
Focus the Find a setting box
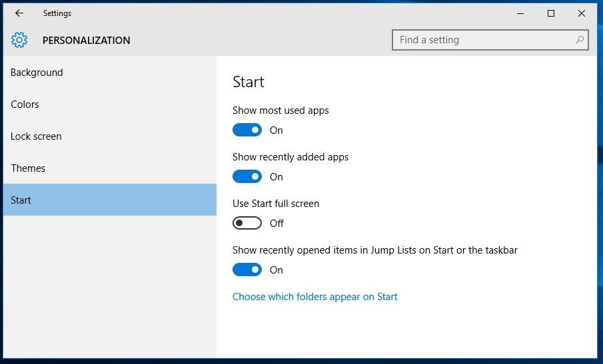490,40
